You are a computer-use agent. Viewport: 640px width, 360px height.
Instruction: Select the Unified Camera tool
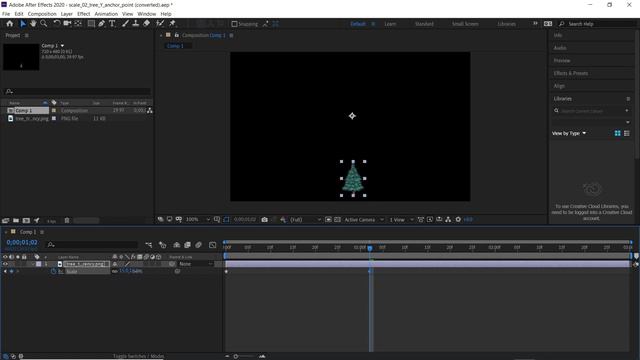[67, 24]
